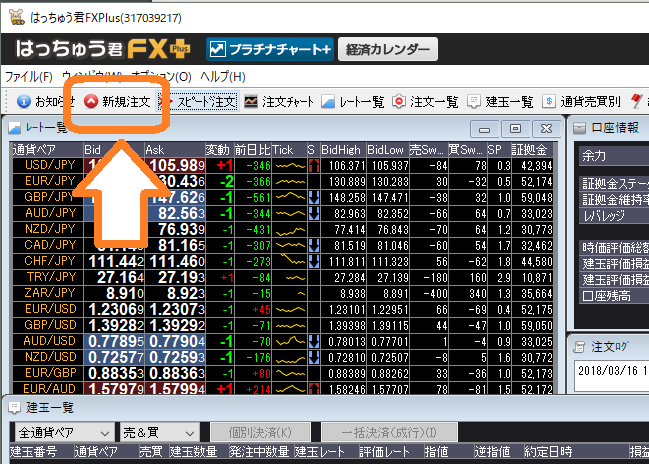
Task: Click the AUD/USD blue down signal icon
Action: [x=314, y=341]
